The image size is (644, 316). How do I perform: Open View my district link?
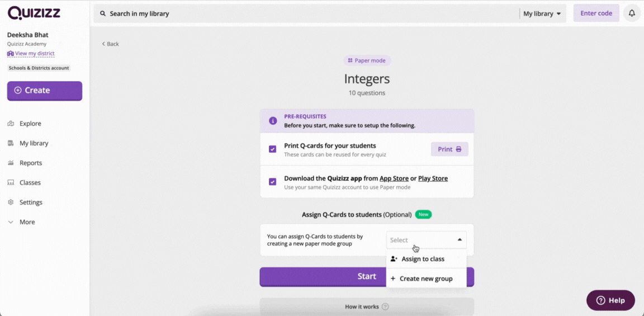click(x=31, y=54)
